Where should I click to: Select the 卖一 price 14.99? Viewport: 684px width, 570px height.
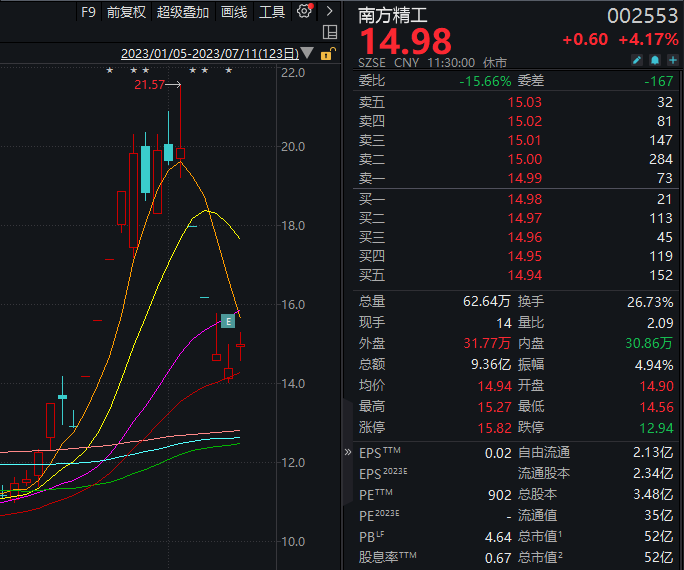[x=524, y=178]
